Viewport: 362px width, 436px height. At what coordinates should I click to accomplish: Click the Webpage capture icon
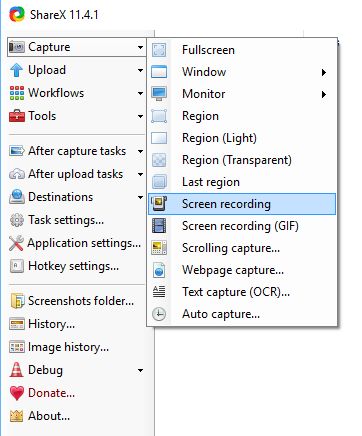tap(159, 270)
